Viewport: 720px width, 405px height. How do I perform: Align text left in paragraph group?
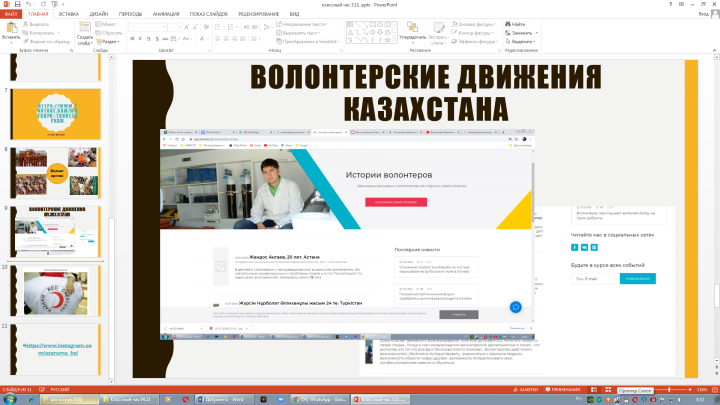[x=218, y=39]
